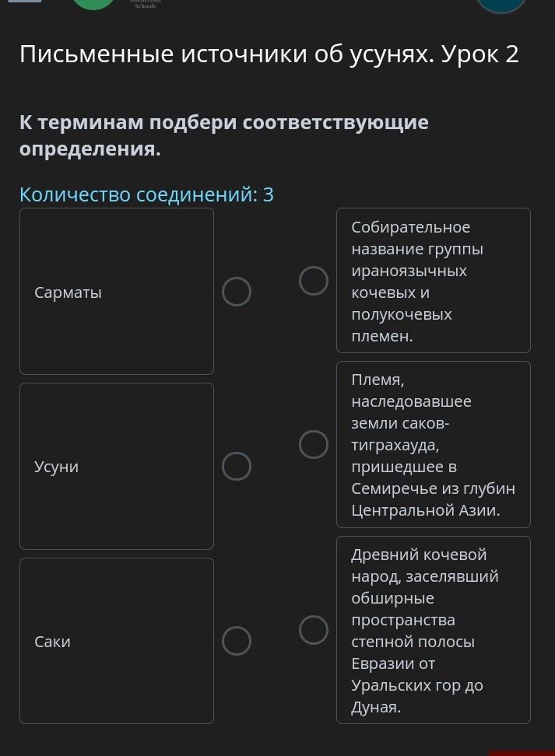Click the Саки term card

click(x=117, y=641)
